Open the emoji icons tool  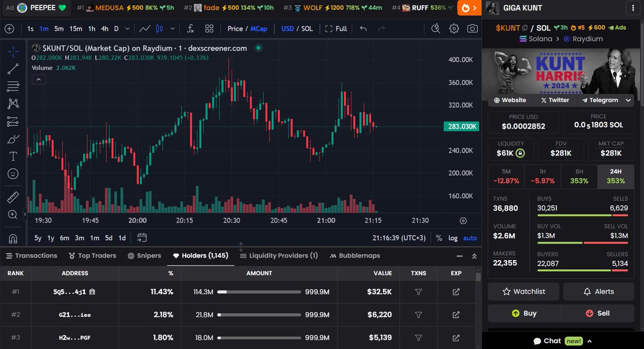coord(13,174)
